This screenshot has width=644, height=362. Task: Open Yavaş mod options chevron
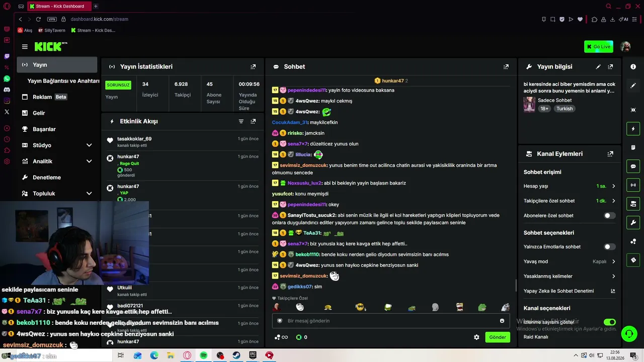[613, 261]
